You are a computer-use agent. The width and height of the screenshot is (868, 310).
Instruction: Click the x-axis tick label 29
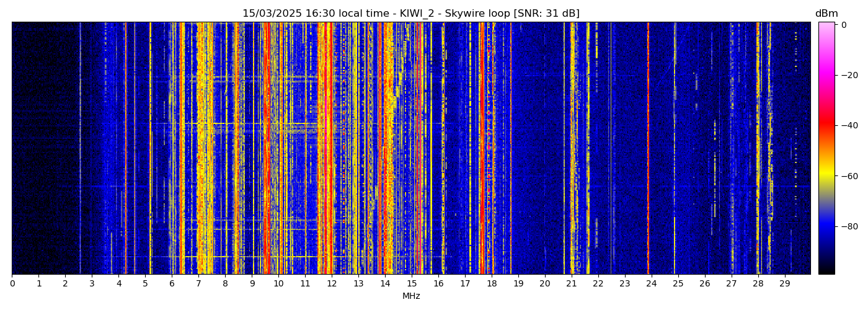(x=785, y=284)
